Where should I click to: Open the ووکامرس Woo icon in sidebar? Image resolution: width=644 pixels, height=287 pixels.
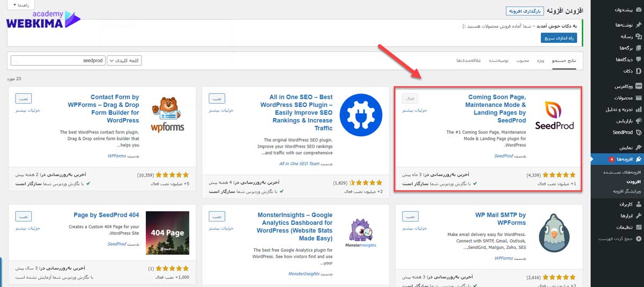point(638,86)
